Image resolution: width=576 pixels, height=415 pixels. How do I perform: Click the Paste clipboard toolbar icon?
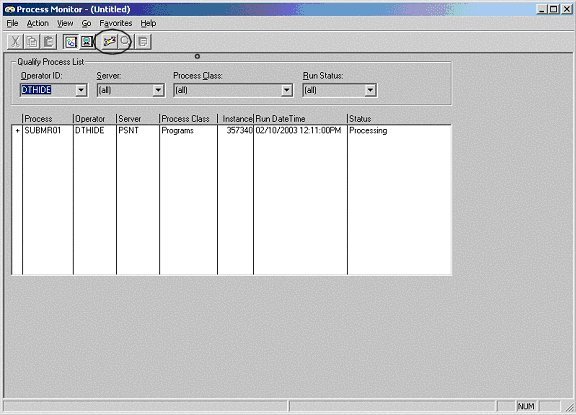click(48, 42)
